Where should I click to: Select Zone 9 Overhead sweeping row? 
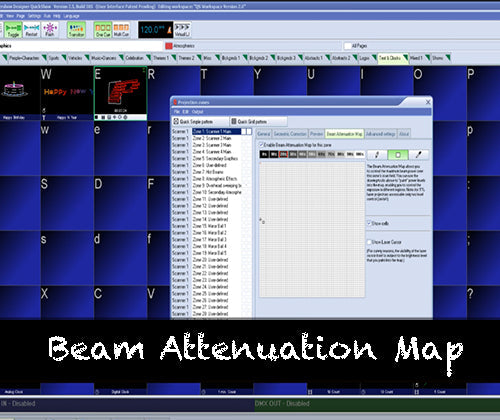[211, 185]
